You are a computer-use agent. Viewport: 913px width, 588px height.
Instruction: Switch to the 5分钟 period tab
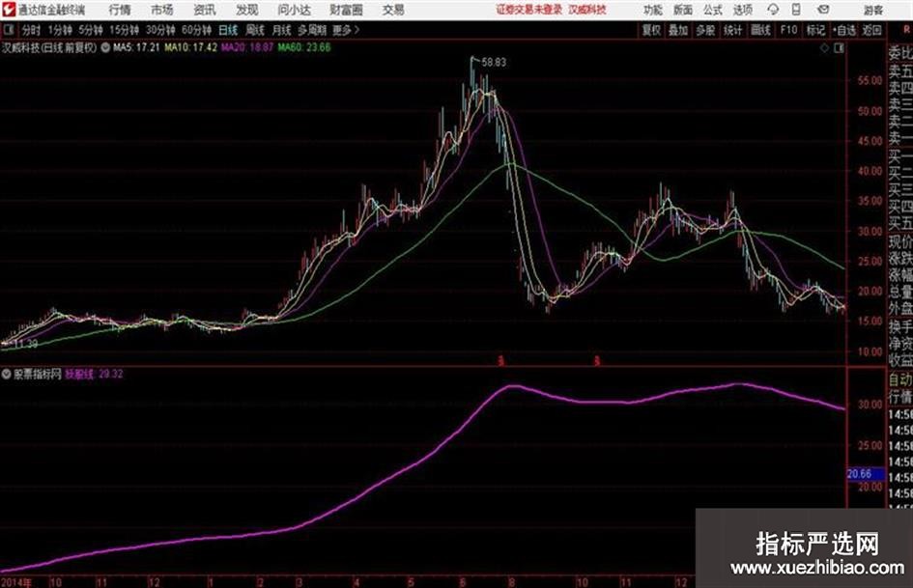pyautogui.click(x=90, y=30)
